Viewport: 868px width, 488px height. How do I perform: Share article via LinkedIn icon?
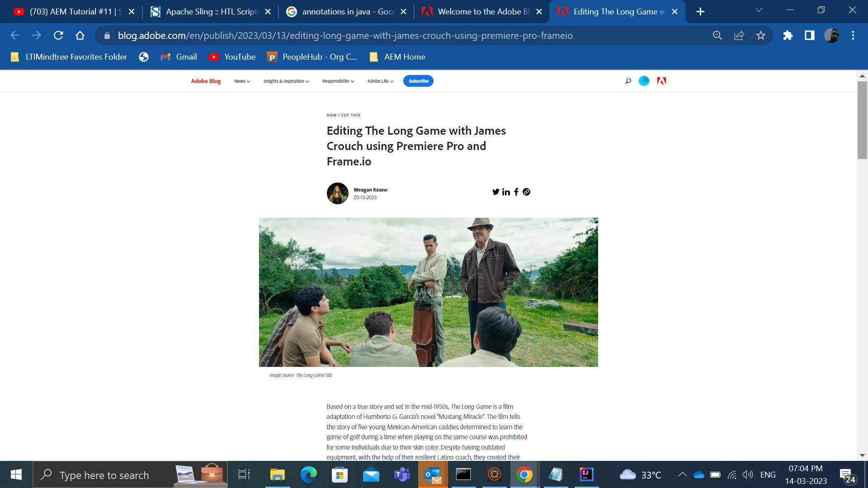click(x=506, y=192)
